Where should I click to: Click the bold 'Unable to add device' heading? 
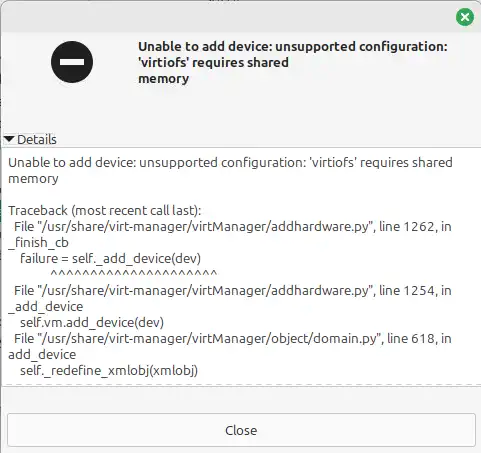coord(293,63)
